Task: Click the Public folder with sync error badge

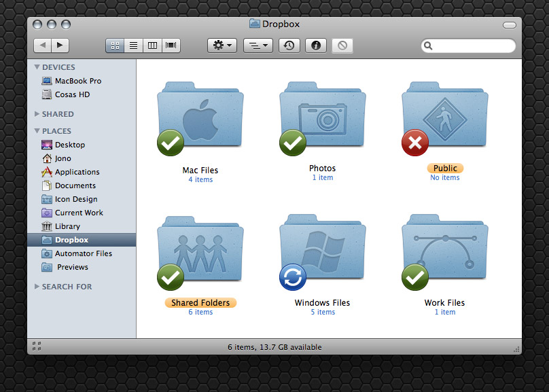Action: 445,119
